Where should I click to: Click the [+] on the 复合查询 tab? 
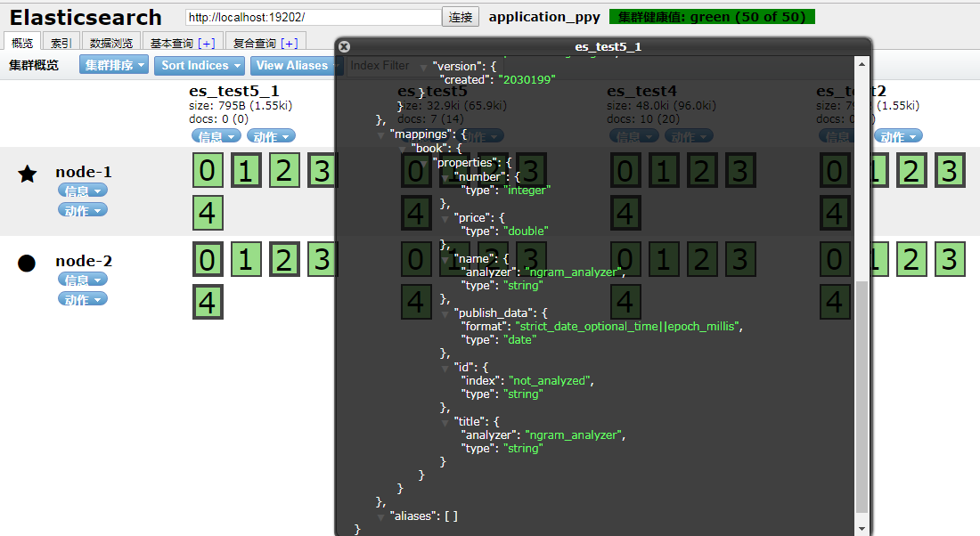289,43
